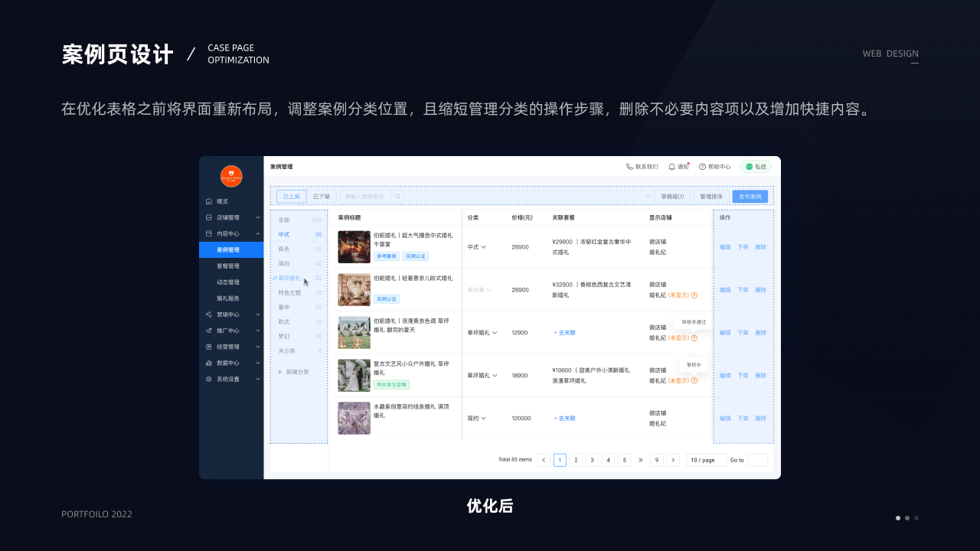Click the 营销中心 share icon in sidebar
Screen dimensions: 980x551
[x=209, y=315]
